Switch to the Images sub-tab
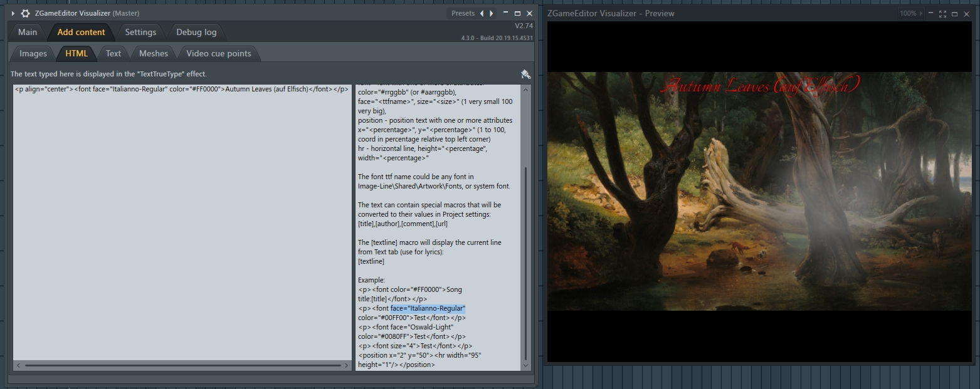The width and height of the screenshot is (980, 389). [x=33, y=53]
